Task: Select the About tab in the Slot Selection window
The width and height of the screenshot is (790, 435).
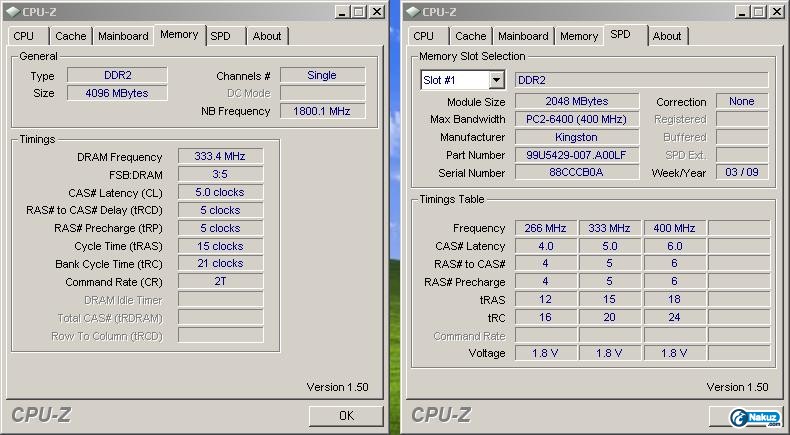Action: tap(667, 36)
